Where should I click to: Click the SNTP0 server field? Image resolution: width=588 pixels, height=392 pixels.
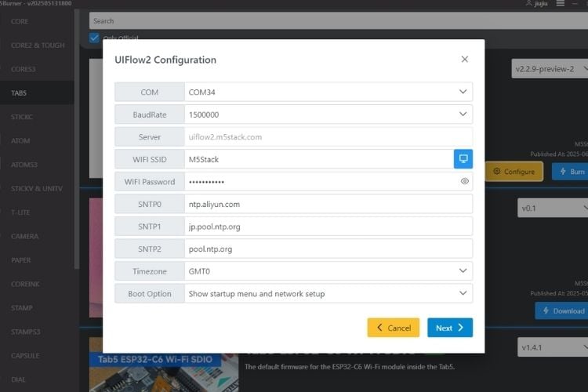[328, 204]
